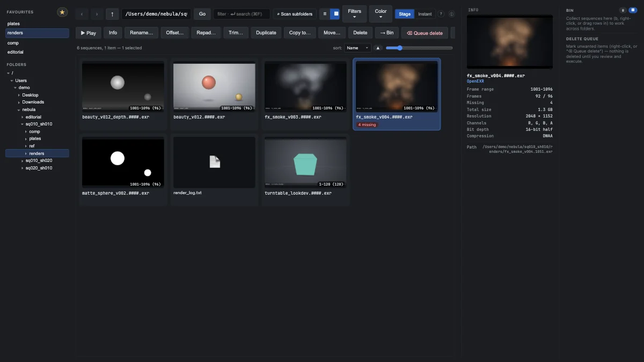The image size is (644, 362).
Task: Click the Copy to… button
Action: tap(299, 33)
